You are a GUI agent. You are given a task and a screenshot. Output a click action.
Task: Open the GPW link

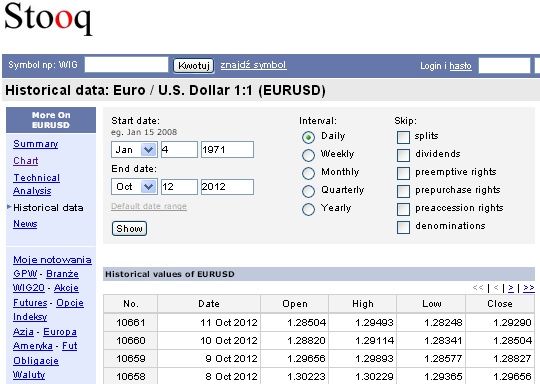[25, 274]
